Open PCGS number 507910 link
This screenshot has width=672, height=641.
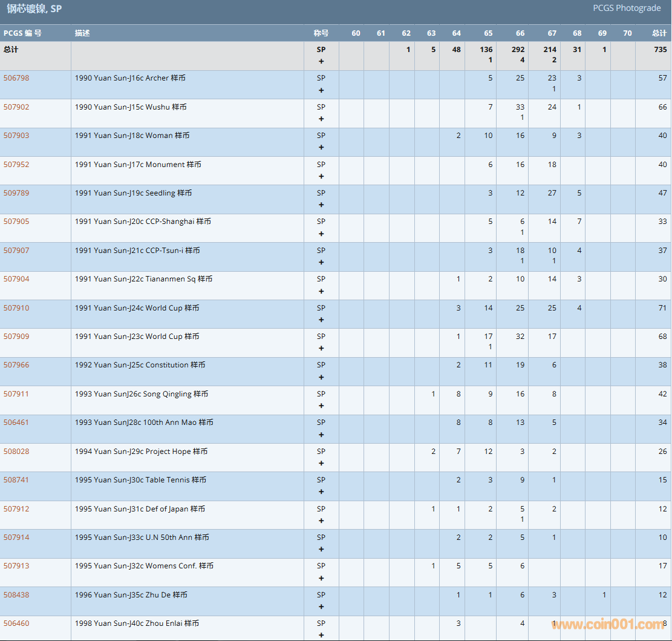tap(16, 308)
